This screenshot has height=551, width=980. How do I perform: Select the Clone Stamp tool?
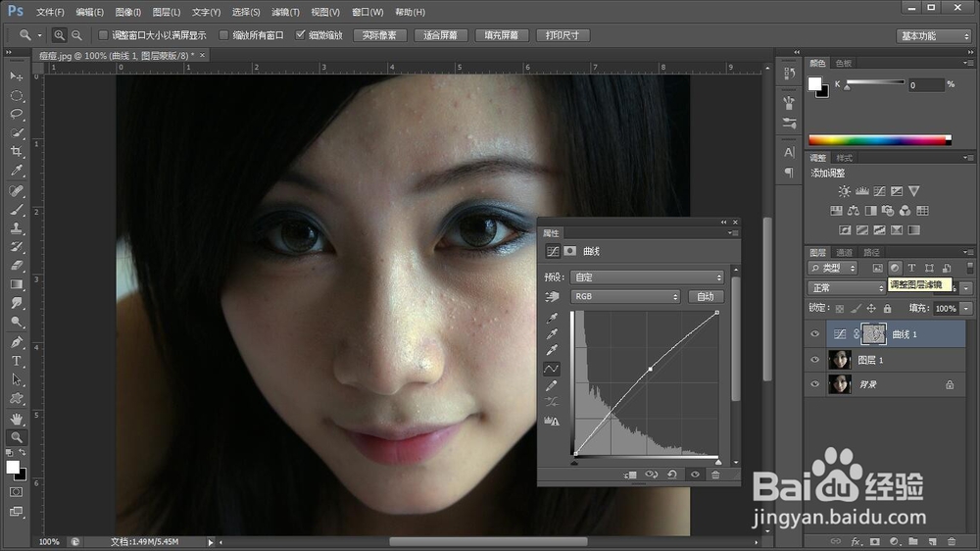tap(17, 228)
